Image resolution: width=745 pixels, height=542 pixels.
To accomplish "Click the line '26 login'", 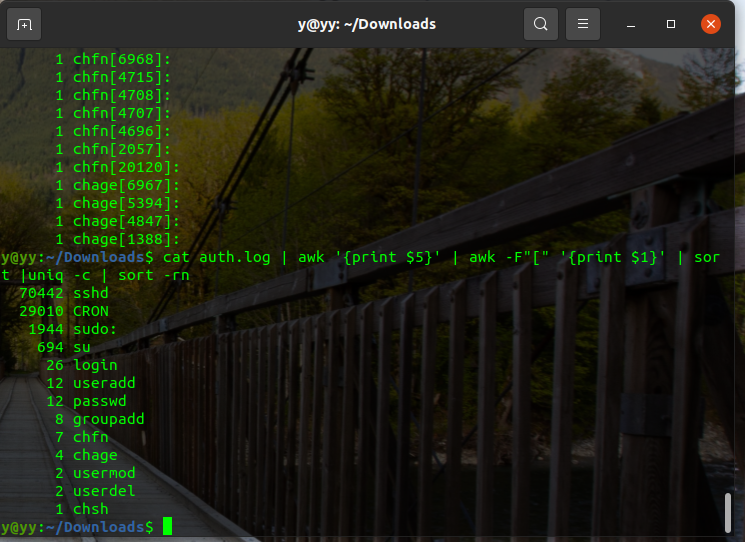I will [x=82, y=365].
